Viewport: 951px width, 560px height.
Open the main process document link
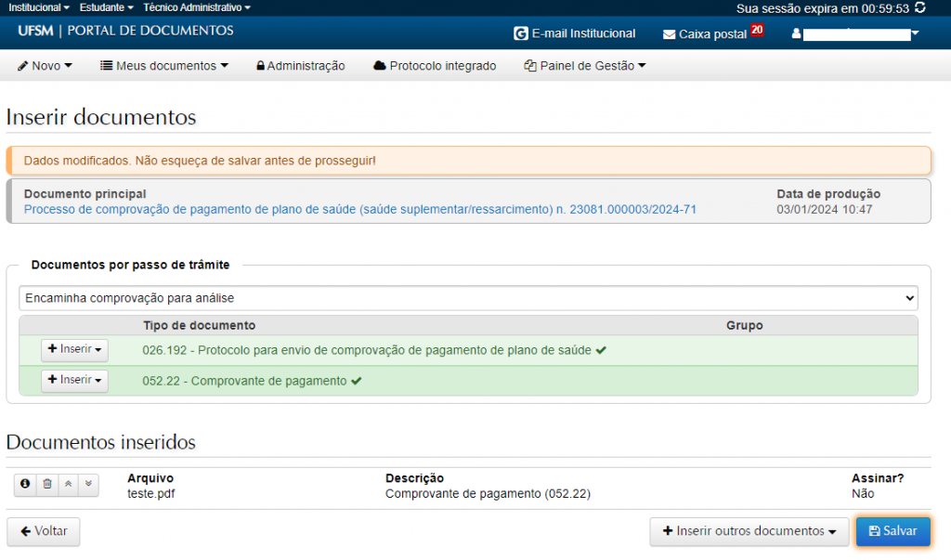359,209
